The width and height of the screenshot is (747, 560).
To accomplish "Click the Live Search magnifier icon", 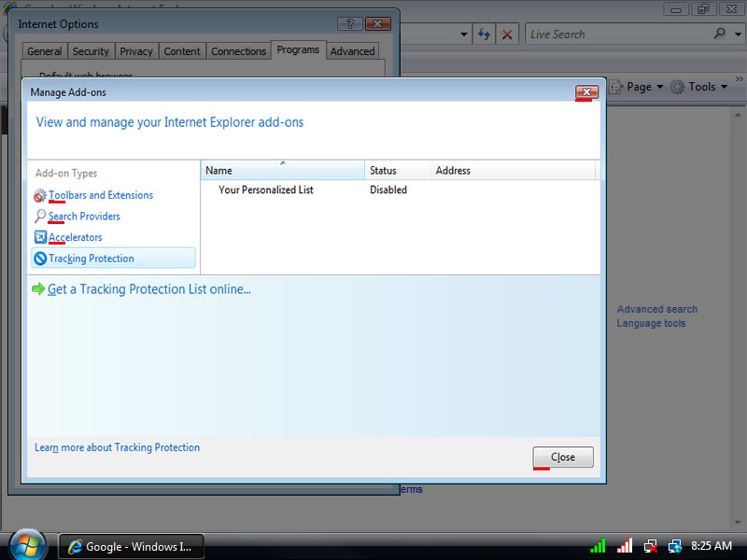I will coord(719,35).
